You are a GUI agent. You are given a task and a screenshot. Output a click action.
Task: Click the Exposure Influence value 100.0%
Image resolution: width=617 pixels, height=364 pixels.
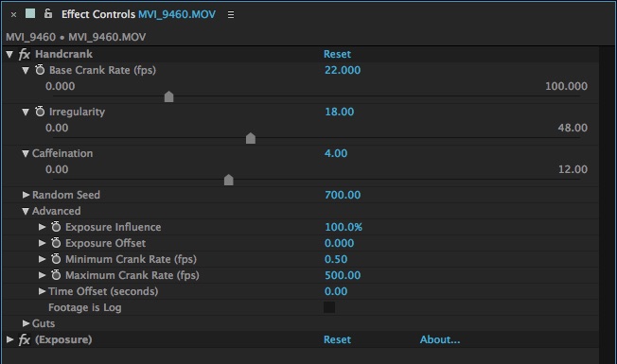click(344, 228)
